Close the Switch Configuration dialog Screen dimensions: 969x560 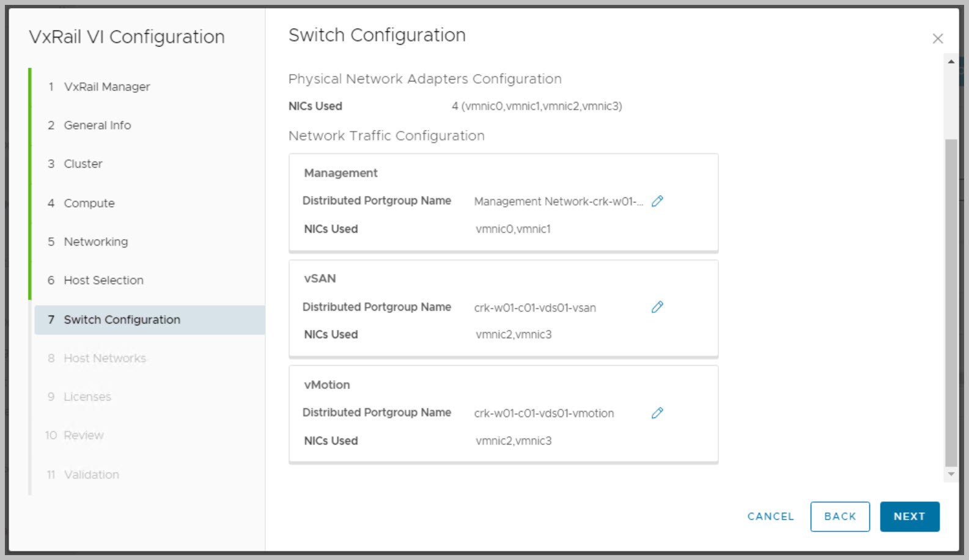[937, 39]
